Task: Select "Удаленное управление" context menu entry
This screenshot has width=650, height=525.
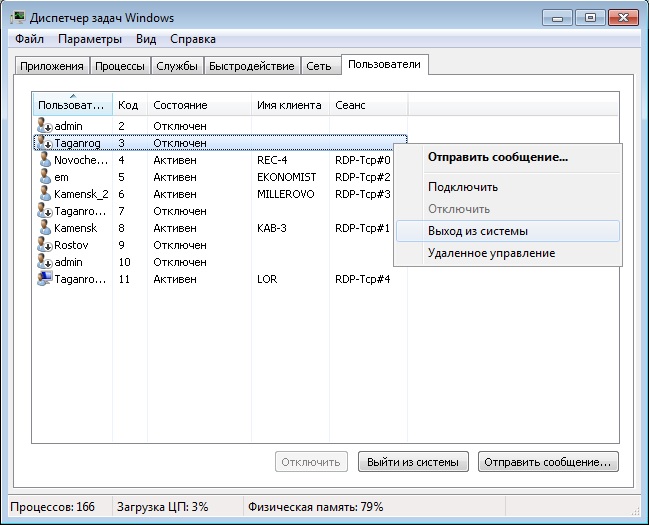Action: click(491, 253)
